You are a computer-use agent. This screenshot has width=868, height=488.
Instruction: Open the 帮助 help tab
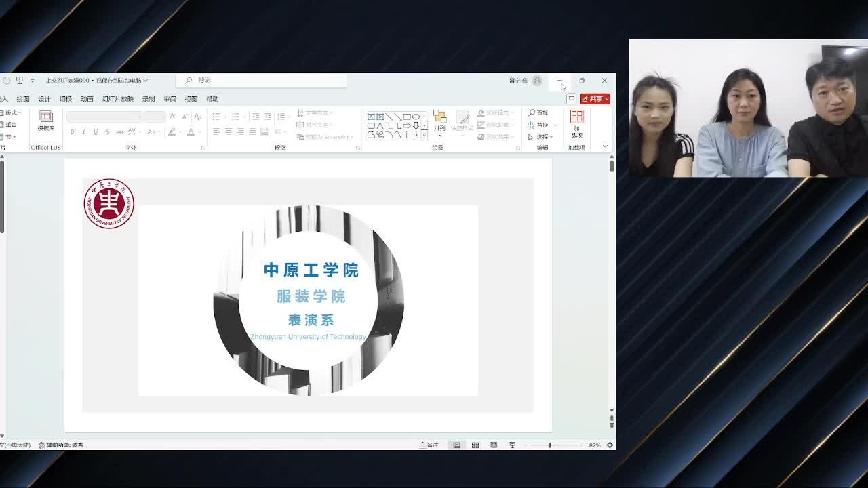point(212,99)
